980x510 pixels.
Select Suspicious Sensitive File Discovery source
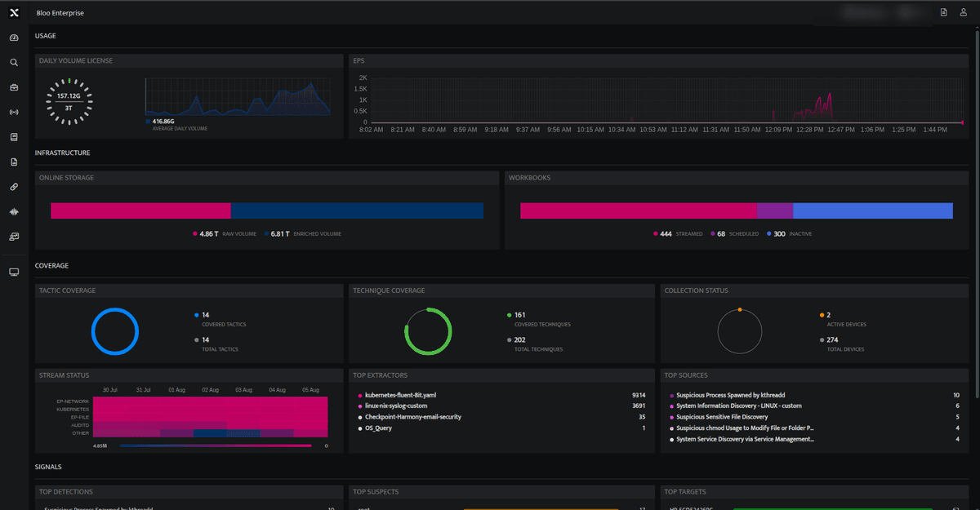(x=722, y=417)
